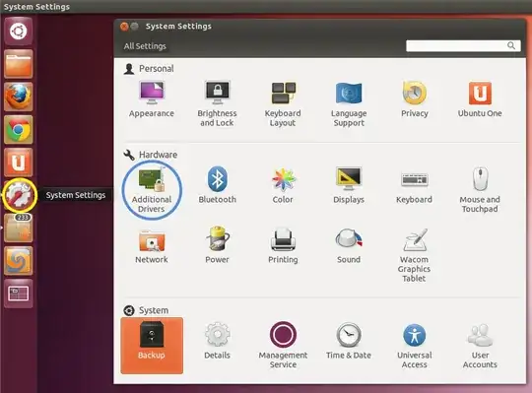Open the Network settings
Viewport: 532px width, 393px height.
[152, 246]
